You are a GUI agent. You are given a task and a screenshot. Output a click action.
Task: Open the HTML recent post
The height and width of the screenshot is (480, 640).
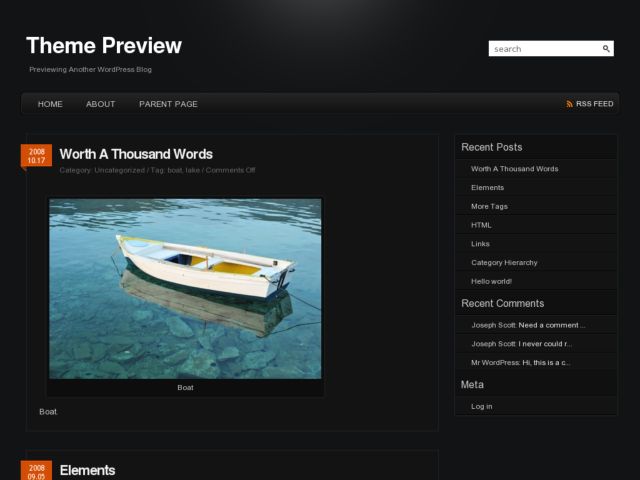pos(481,225)
